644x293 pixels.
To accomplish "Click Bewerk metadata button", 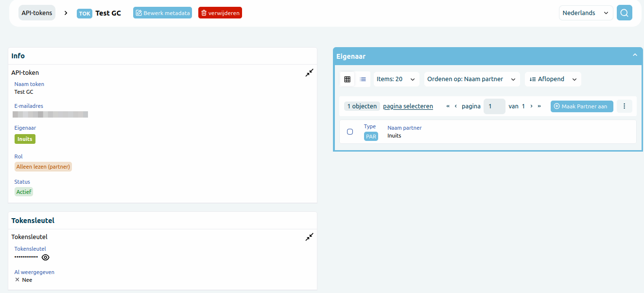I will pyautogui.click(x=162, y=13).
